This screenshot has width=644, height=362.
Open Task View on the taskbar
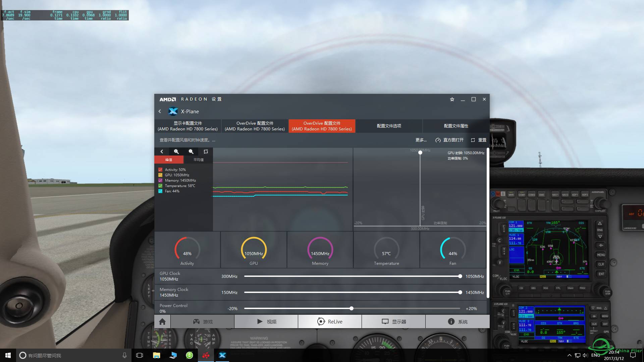(140, 355)
